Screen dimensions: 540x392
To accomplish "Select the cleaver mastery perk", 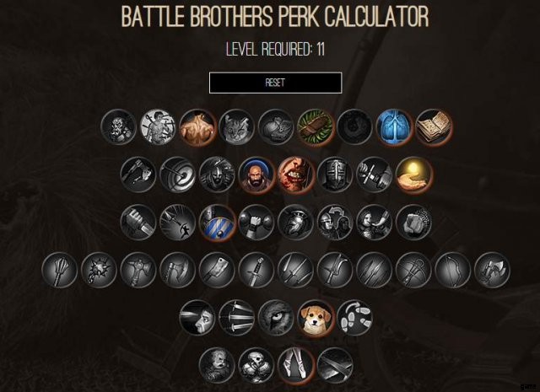I will 217,270.
